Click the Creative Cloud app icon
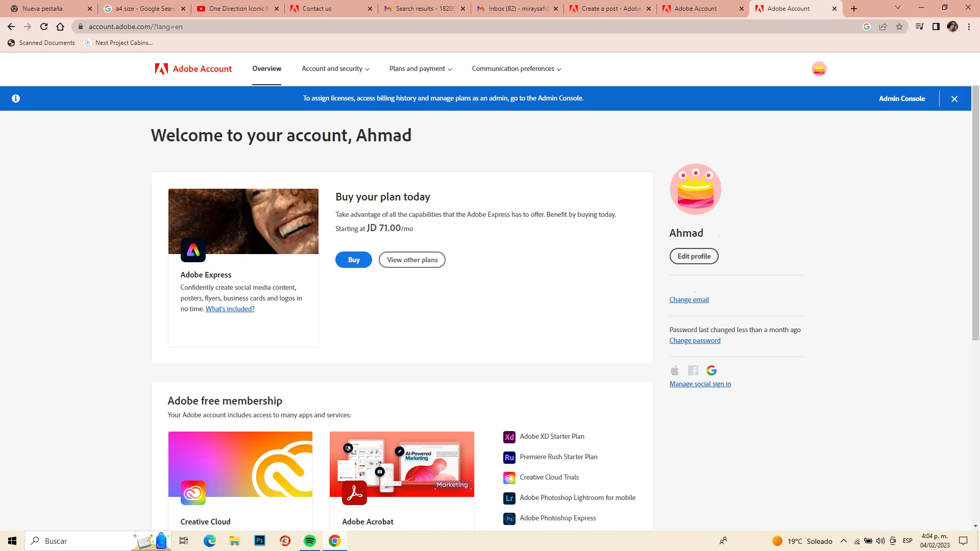 [193, 493]
